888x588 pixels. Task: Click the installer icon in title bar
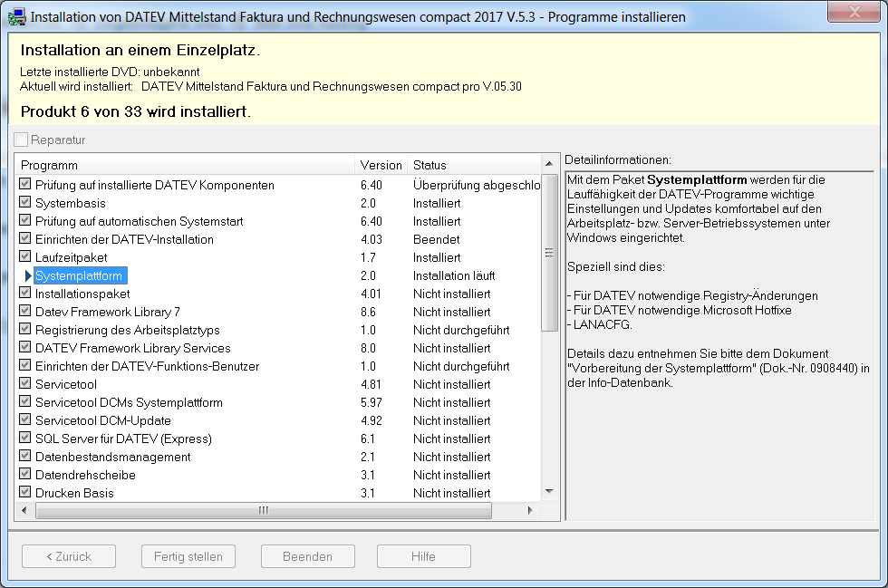tap(16, 17)
